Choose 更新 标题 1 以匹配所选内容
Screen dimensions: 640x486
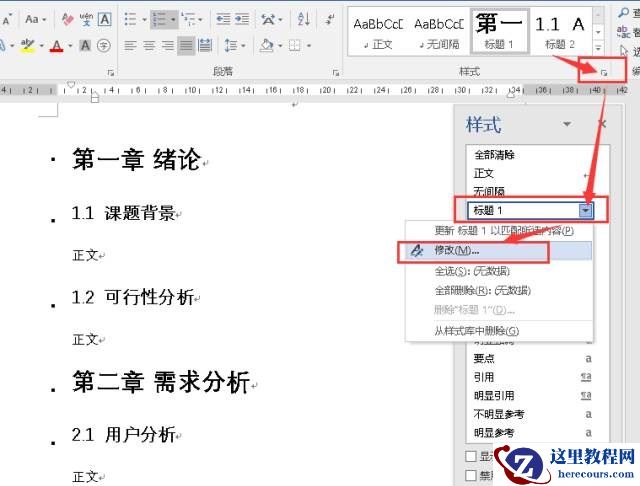click(x=504, y=231)
